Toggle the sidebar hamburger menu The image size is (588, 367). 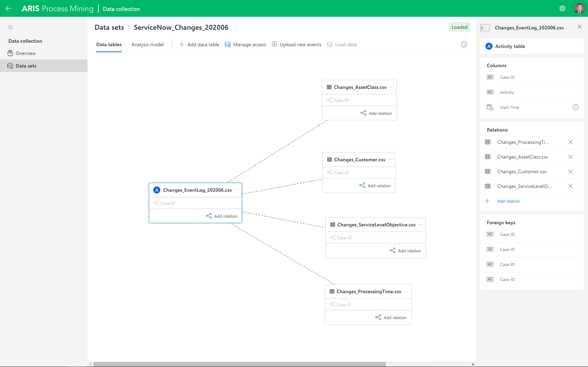10,27
